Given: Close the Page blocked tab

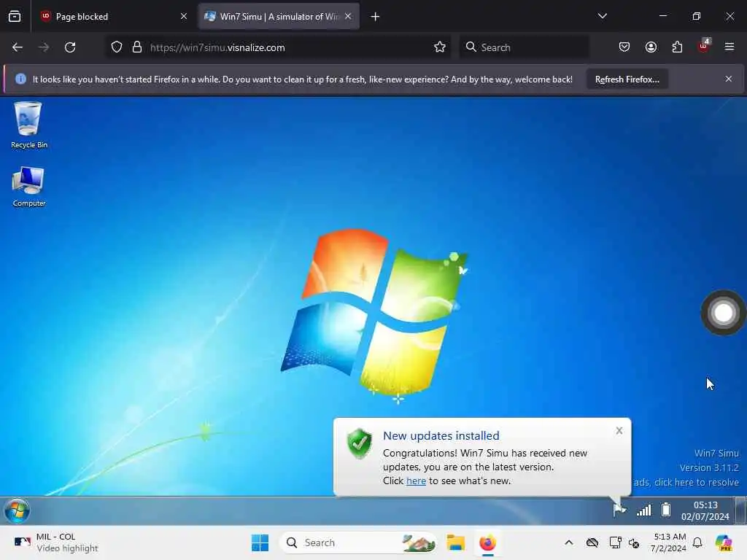Looking at the screenshot, I should point(184,16).
